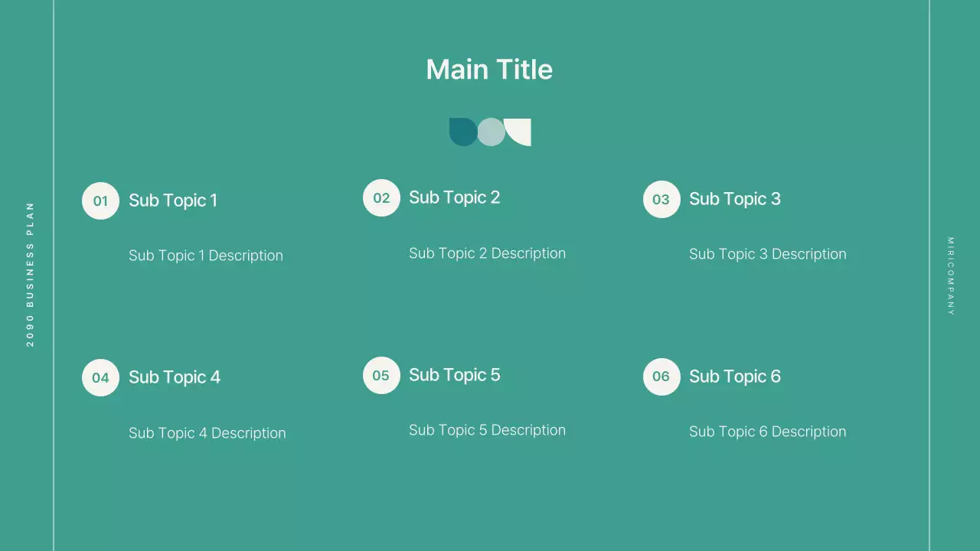980x551 pixels.
Task: Click the dark teal leaf shape
Action: [x=462, y=132]
